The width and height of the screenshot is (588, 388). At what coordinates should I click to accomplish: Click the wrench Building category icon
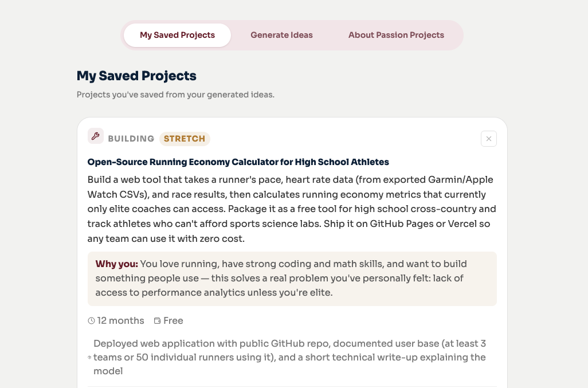click(x=96, y=136)
